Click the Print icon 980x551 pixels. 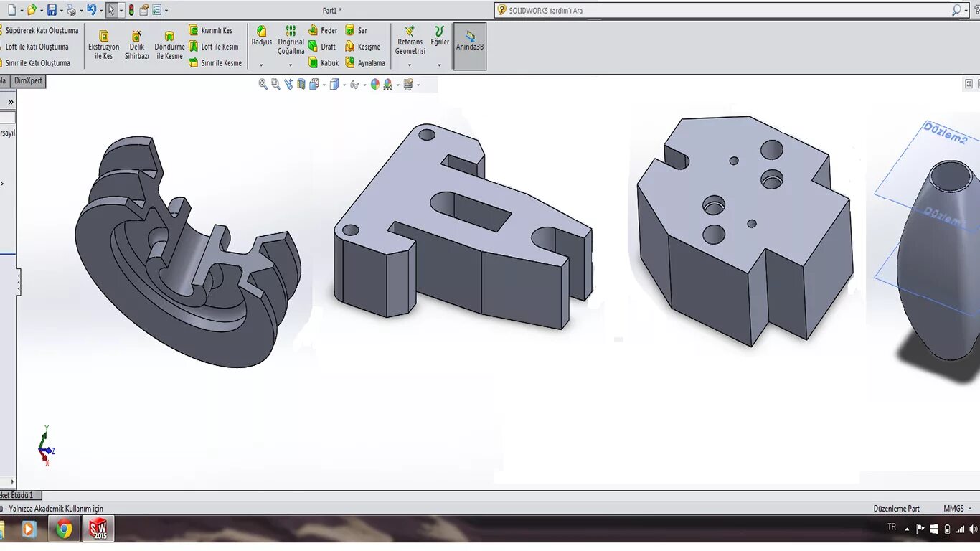coord(71,10)
